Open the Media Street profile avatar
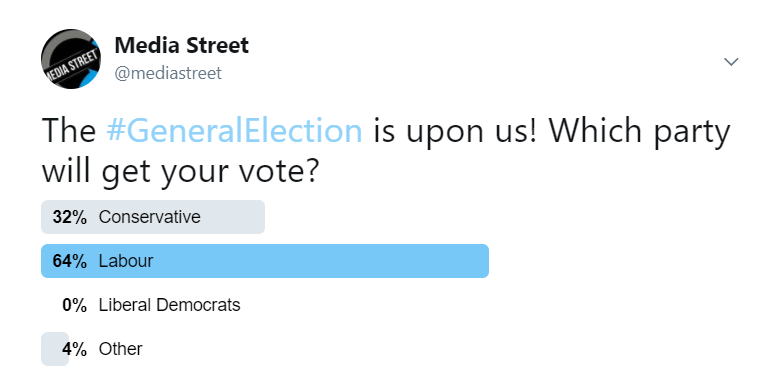This screenshot has height=380, width=780. (x=71, y=59)
